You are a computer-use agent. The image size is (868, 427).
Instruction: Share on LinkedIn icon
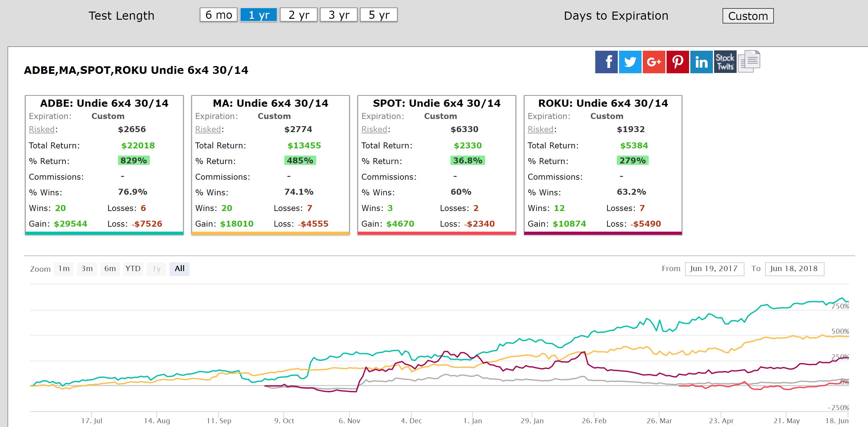click(x=701, y=62)
